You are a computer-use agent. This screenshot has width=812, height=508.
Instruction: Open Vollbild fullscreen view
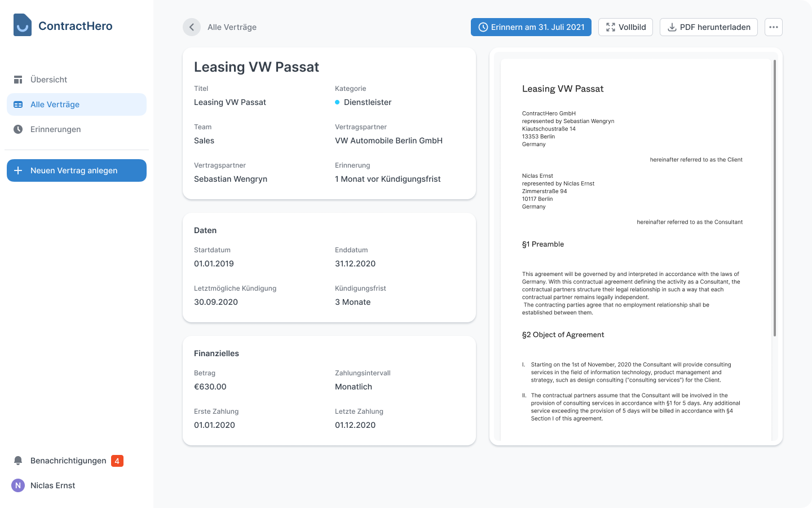click(x=625, y=27)
